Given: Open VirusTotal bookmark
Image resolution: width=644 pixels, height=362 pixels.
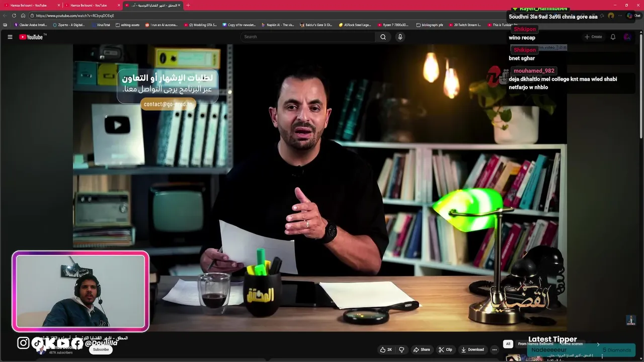Looking at the screenshot, I should [101, 25].
